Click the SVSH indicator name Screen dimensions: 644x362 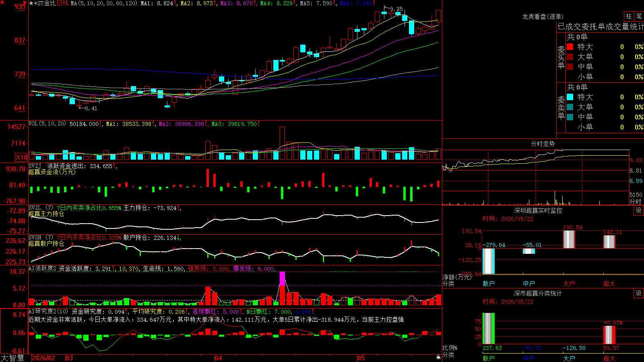(x=35, y=238)
